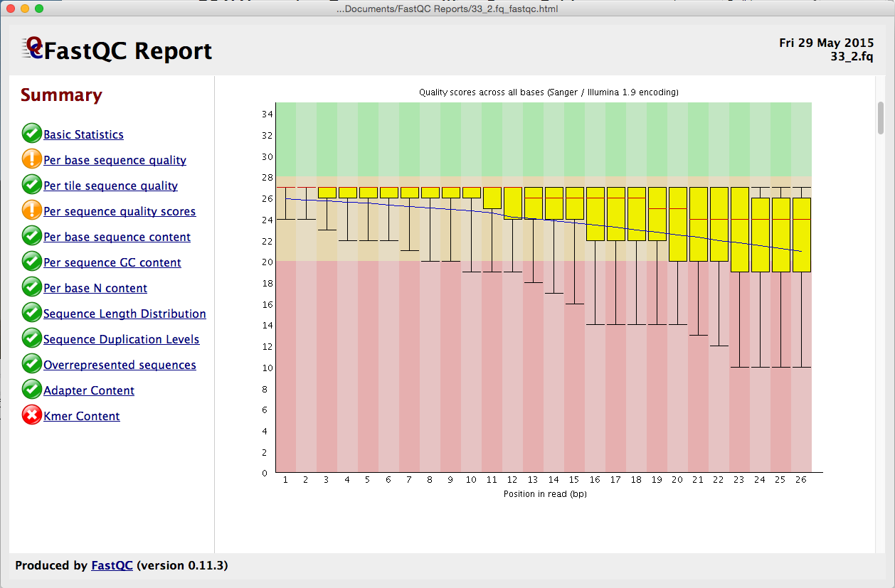Click the orange warning icon beside Per base sequence quality
The image size is (895, 588).
click(32, 159)
